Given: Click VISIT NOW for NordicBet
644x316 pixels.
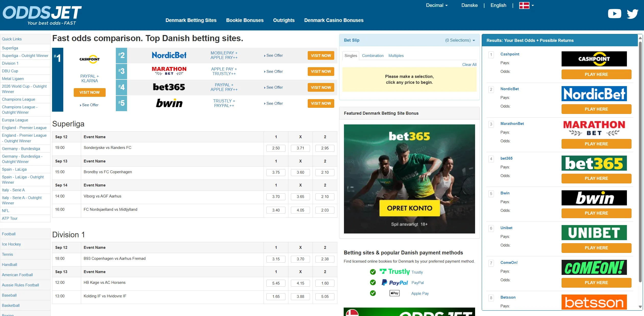Looking at the screenshot, I should (321, 55).
